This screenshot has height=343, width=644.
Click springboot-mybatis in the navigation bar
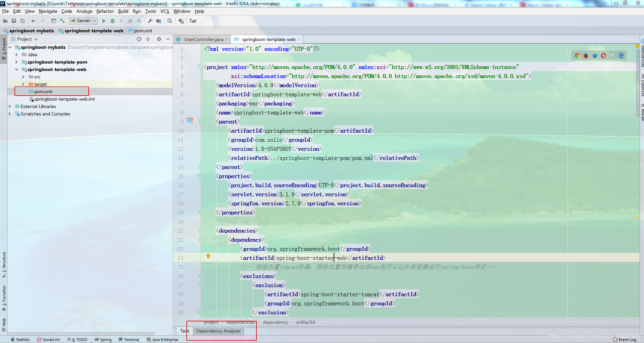tap(29, 31)
